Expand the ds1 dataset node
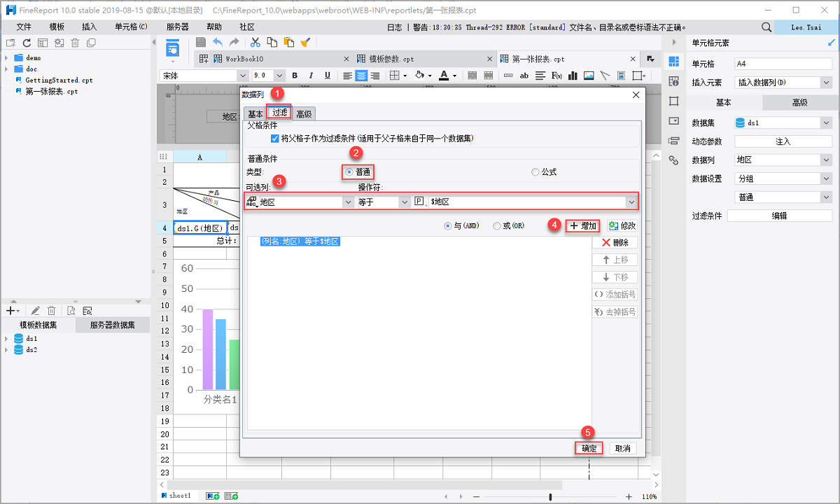 pyautogui.click(x=7, y=338)
